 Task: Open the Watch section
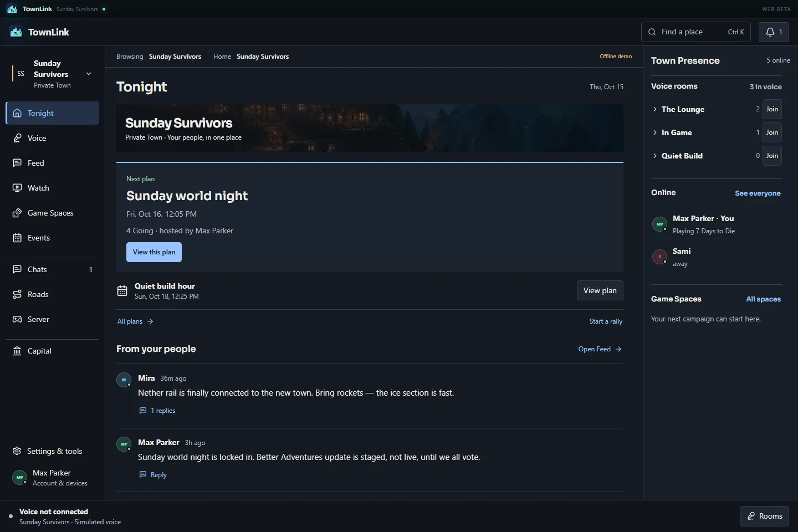point(53,188)
